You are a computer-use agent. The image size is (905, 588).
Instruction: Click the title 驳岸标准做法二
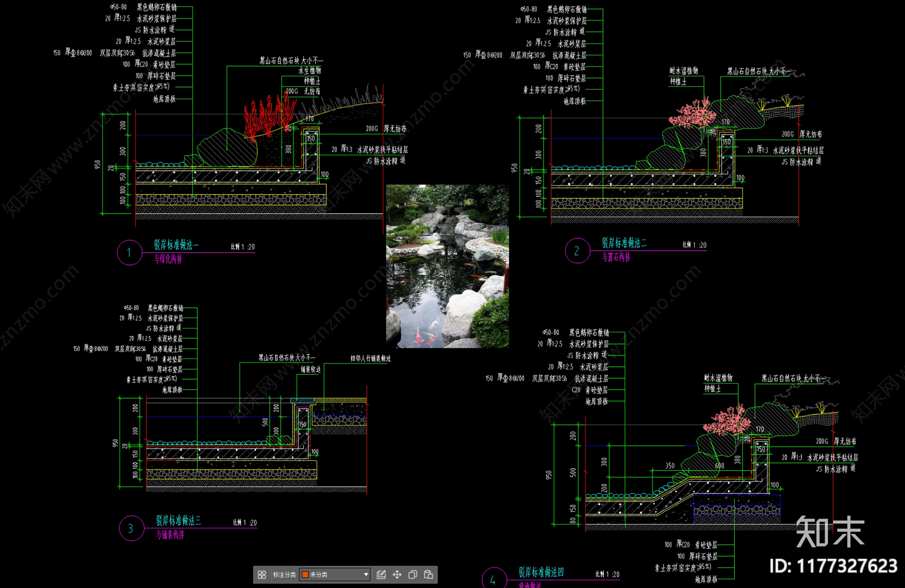[x=624, y=243]
